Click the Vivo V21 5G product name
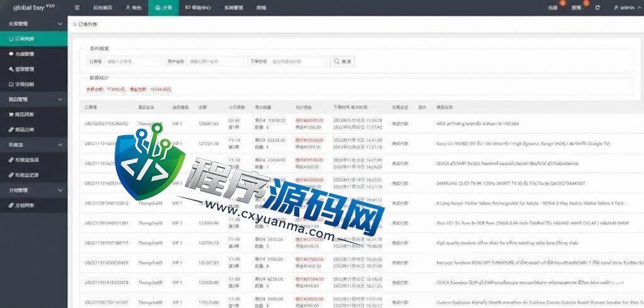The image size is (644, 308). (x=532, y=223)
